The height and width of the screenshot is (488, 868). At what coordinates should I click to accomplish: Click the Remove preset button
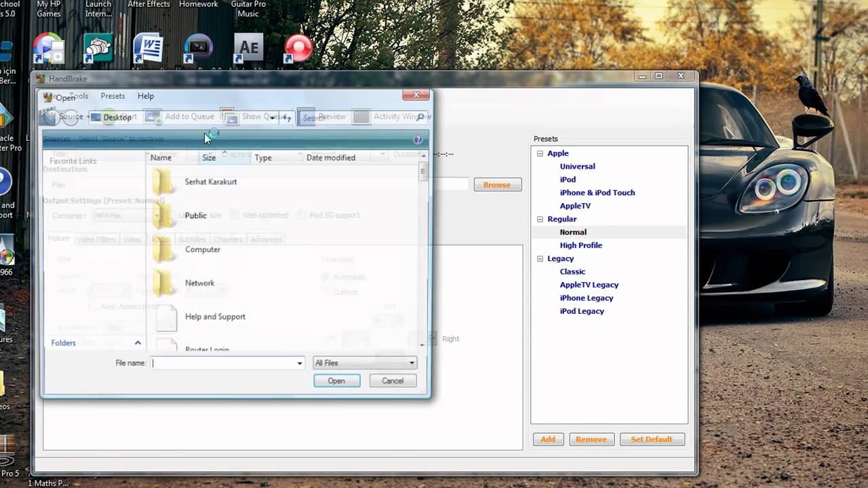coord(591,439)
